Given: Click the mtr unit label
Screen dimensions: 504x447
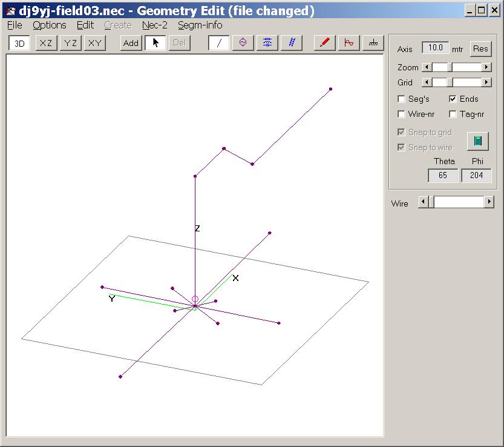Looking at the screenshot, I should point(457,49).
